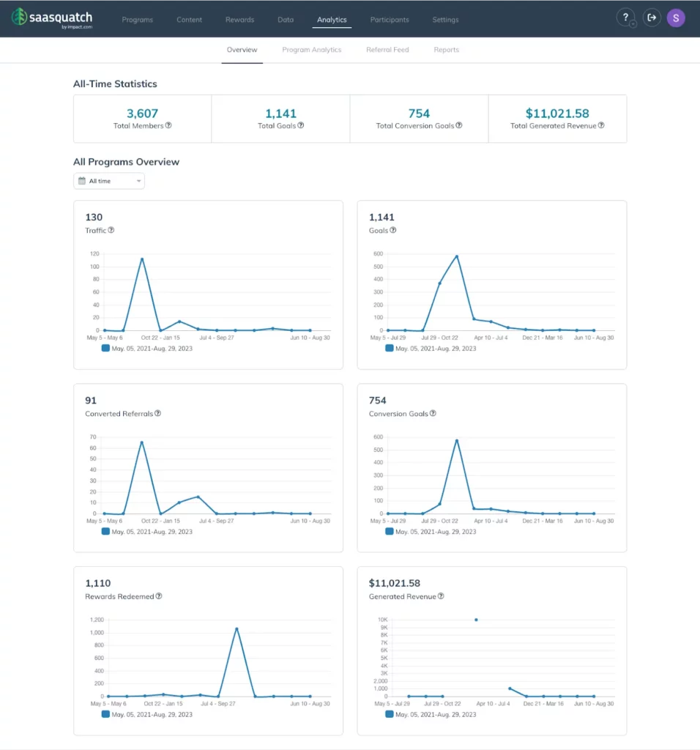Go to the Reports tab

coord(446,50)
